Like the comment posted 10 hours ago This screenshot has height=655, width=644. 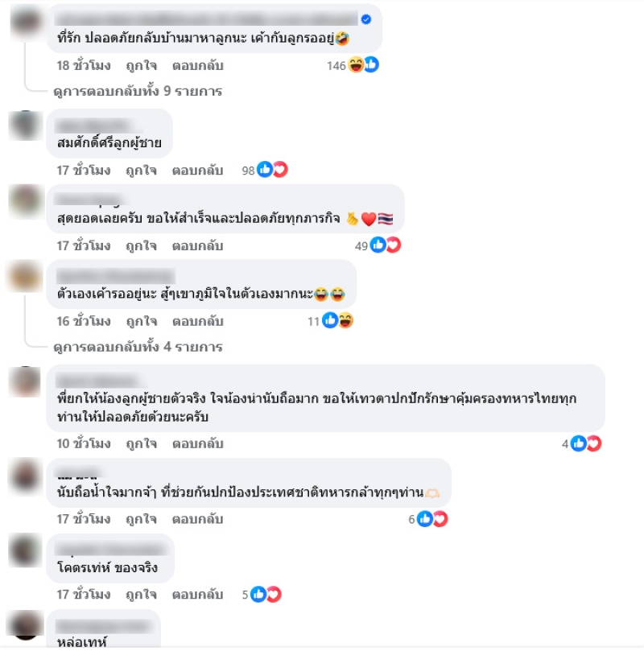[141, 443]
